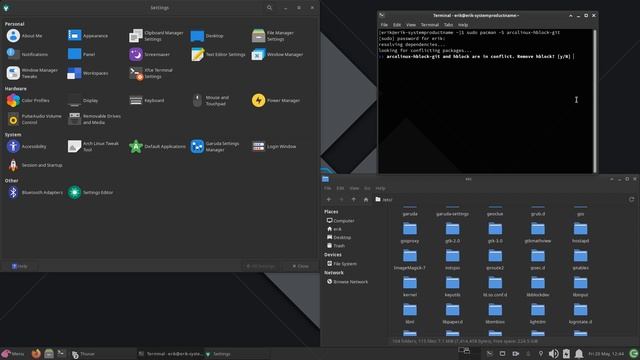This screenshot has width=640, height=360.
Task: Open Power Manager
Action: pyautogui.click(x=276, y=100)
